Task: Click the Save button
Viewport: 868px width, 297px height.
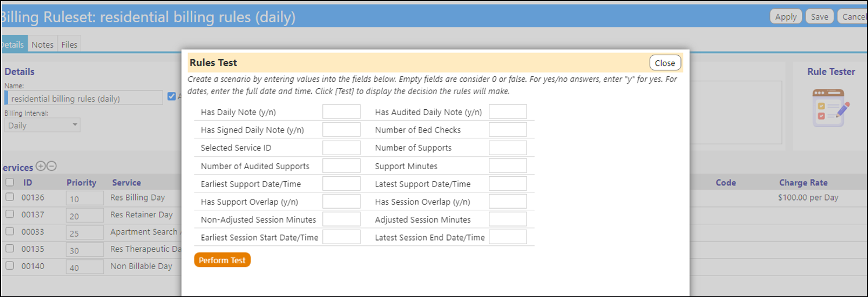Action: (x=820, y=17)
